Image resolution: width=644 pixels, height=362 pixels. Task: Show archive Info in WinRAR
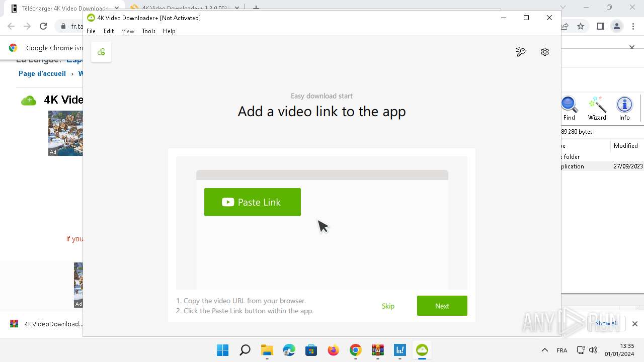624,108
